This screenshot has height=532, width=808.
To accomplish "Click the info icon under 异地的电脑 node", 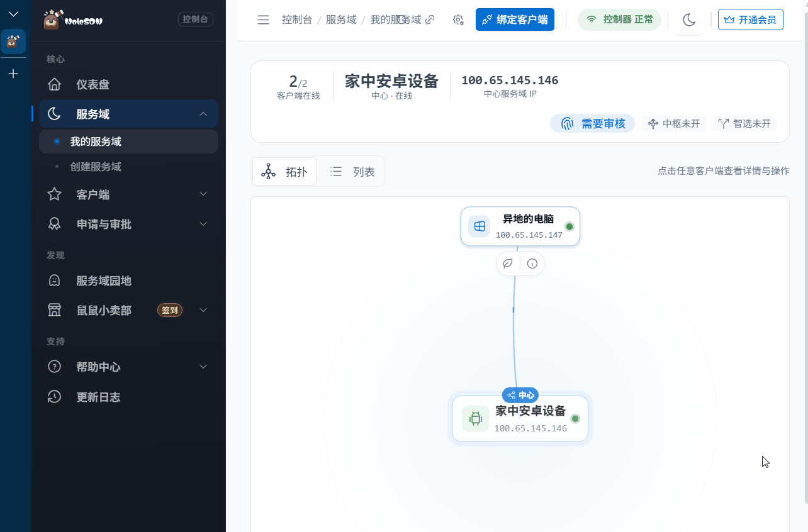I will click(x=532, y=263).
